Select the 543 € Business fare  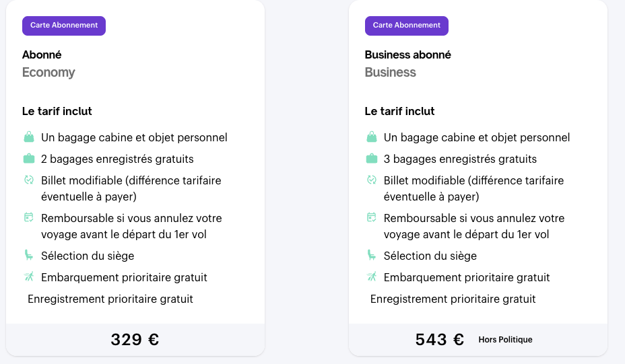coord(440,340)
